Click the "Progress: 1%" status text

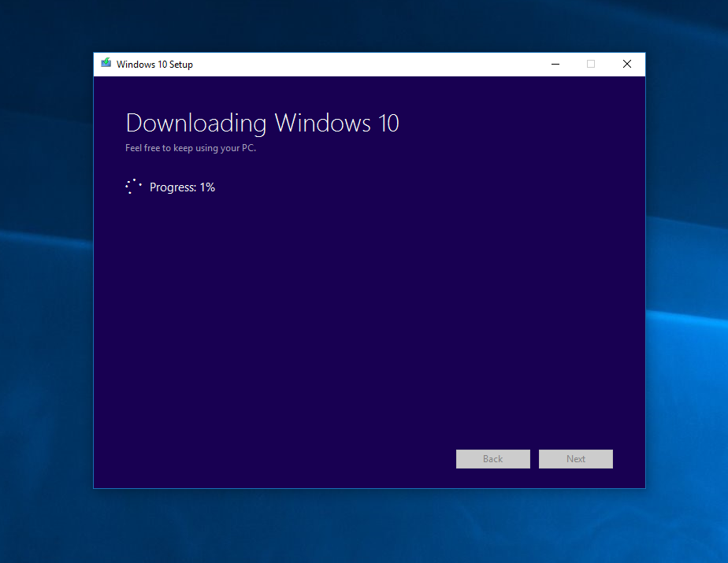point(182,187)
